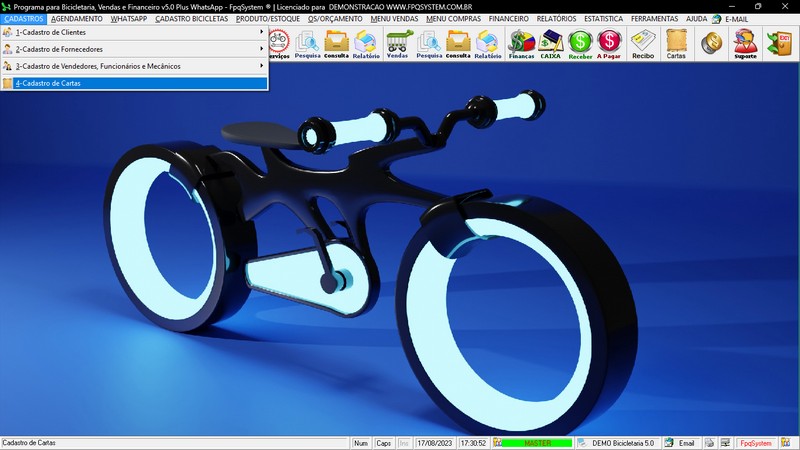Open the E-MAIL menu item
Viewport: 800px width, 450px height.
[737, 19]
